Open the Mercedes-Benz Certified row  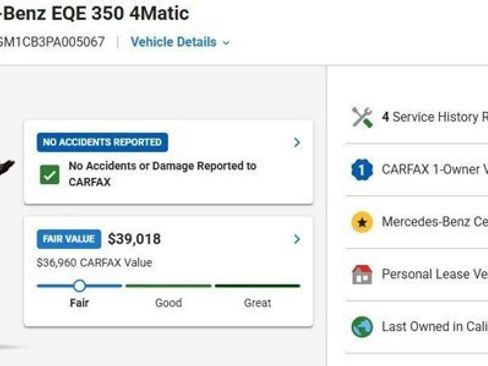[417, 222]
